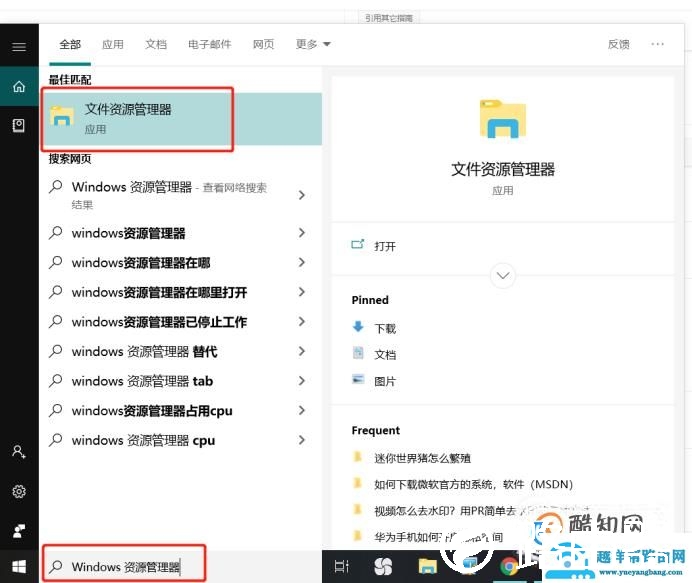
Task: Click the 文件资源管理器 best match icon
Action: coord(62,117)
